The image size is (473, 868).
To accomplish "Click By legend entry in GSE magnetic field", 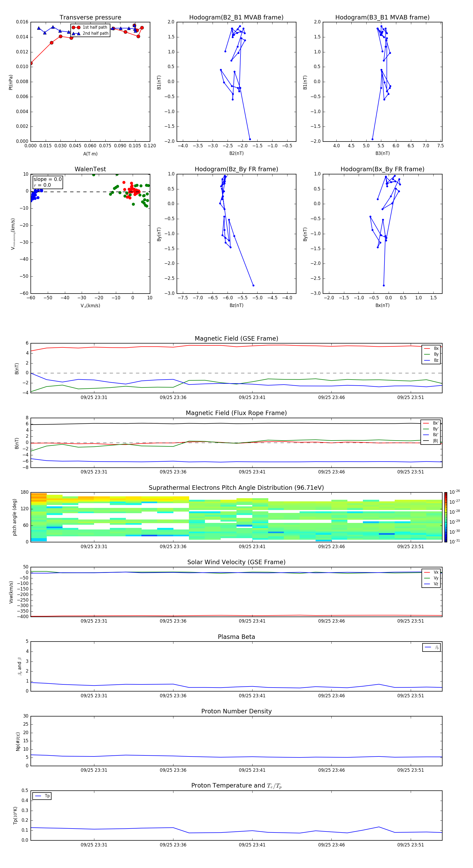I will 431,354.
